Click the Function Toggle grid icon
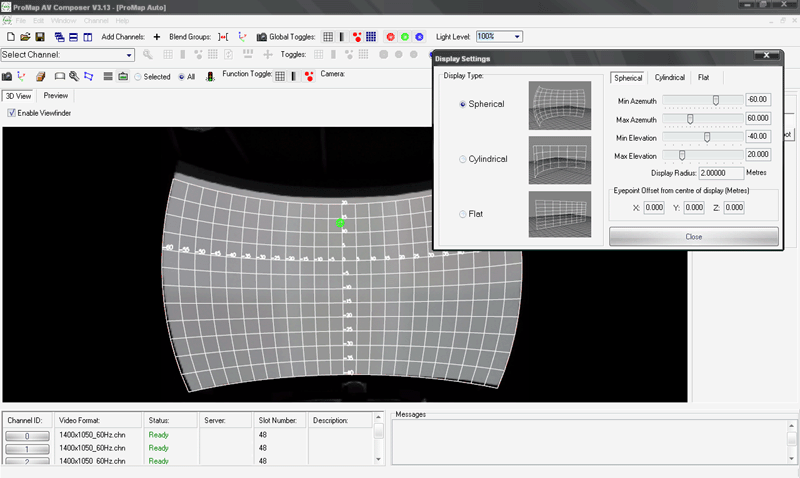This screenshot has height=478, width=800. click(x=281, y=76)
